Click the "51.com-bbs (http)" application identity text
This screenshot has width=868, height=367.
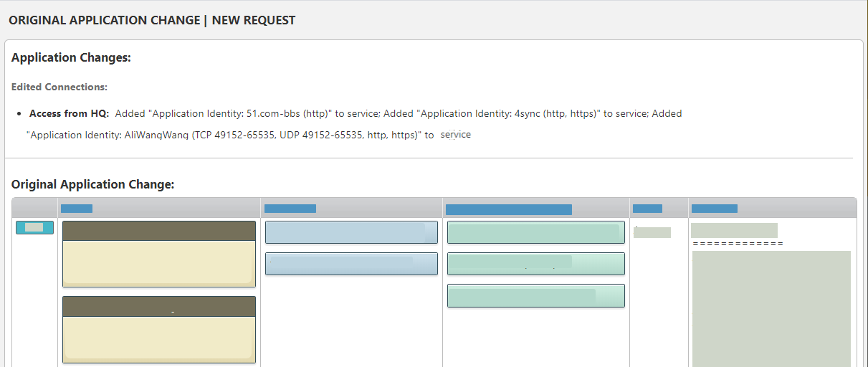[x=287, y=113]
